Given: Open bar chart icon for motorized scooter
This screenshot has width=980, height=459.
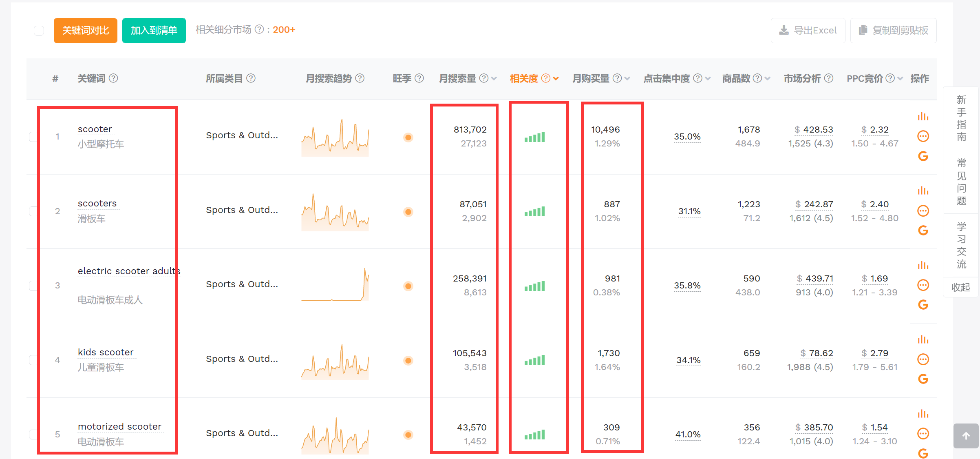Looking at the screenshot, I should 923,414.
